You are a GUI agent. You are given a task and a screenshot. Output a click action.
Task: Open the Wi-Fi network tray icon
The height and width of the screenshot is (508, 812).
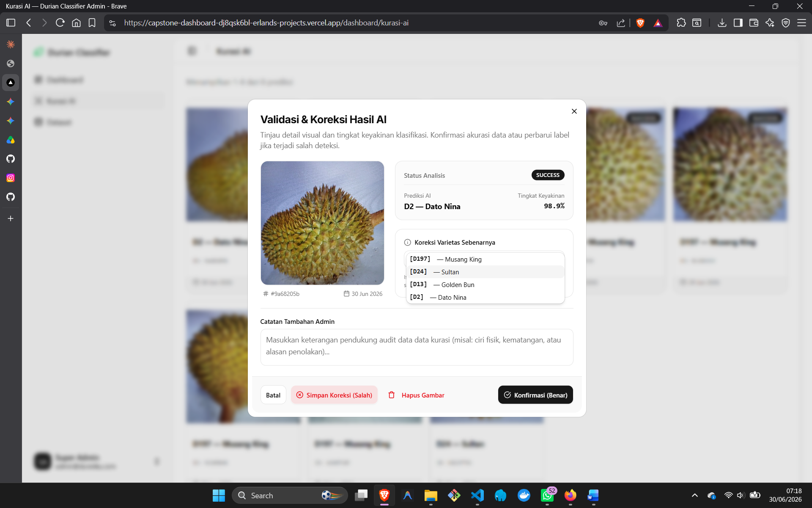coord(728,495)
